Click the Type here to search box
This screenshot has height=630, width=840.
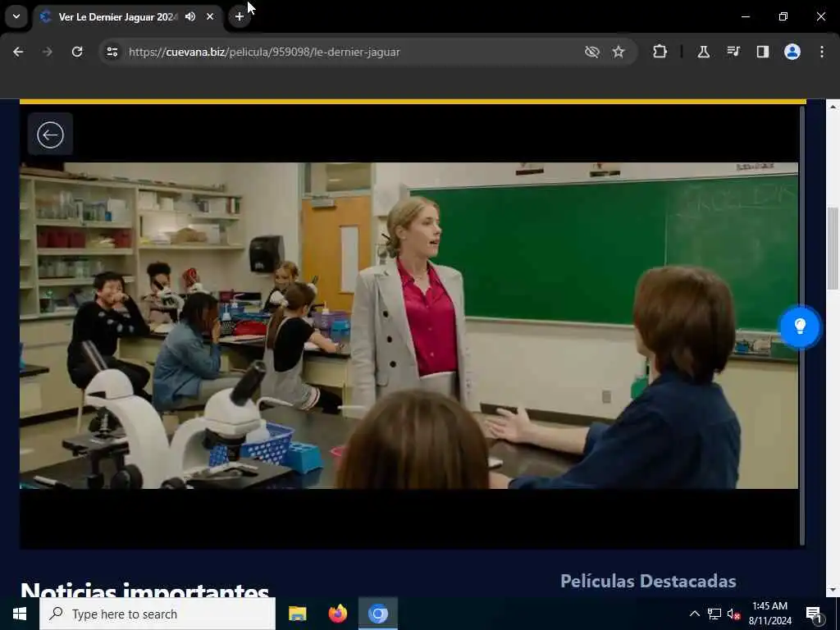coord(157,614)
